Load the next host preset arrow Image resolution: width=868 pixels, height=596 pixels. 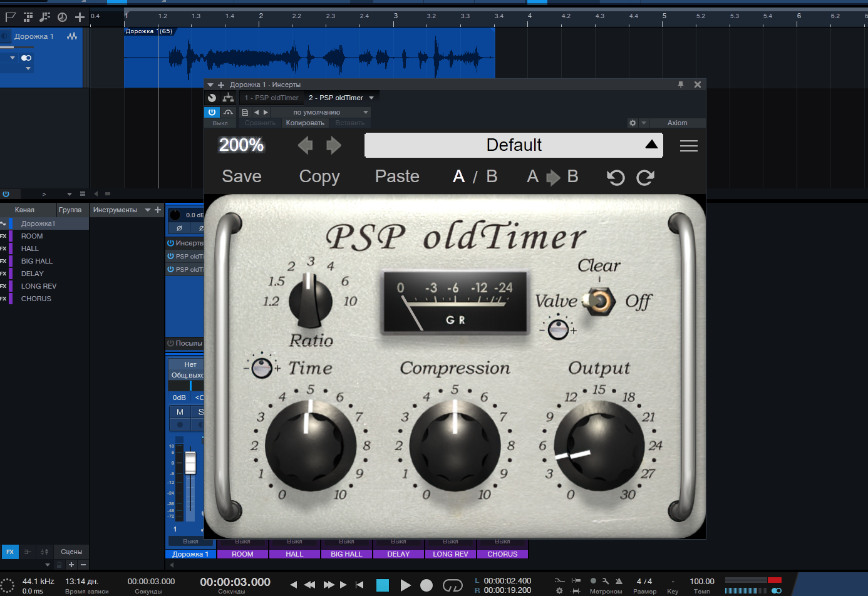[266, 112]
